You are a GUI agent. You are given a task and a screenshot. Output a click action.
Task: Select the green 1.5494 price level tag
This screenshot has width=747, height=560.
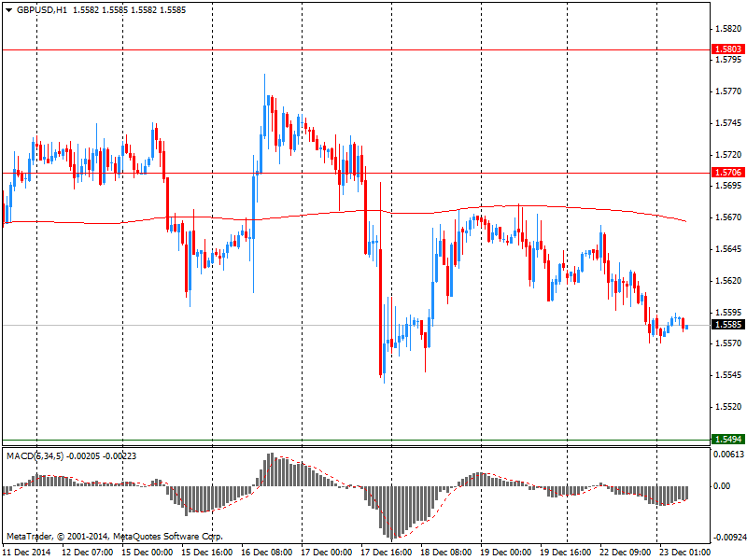click(728, 439)
